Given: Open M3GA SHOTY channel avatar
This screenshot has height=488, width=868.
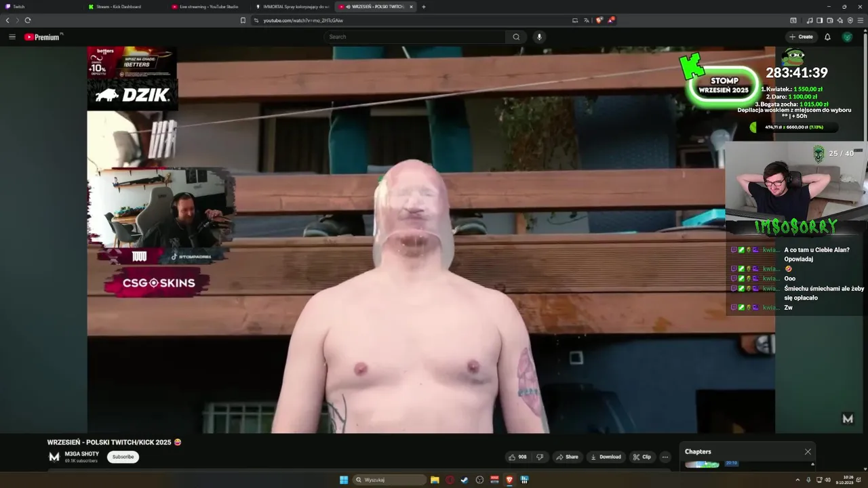Looking at the screenshot, I should (54, 457).
